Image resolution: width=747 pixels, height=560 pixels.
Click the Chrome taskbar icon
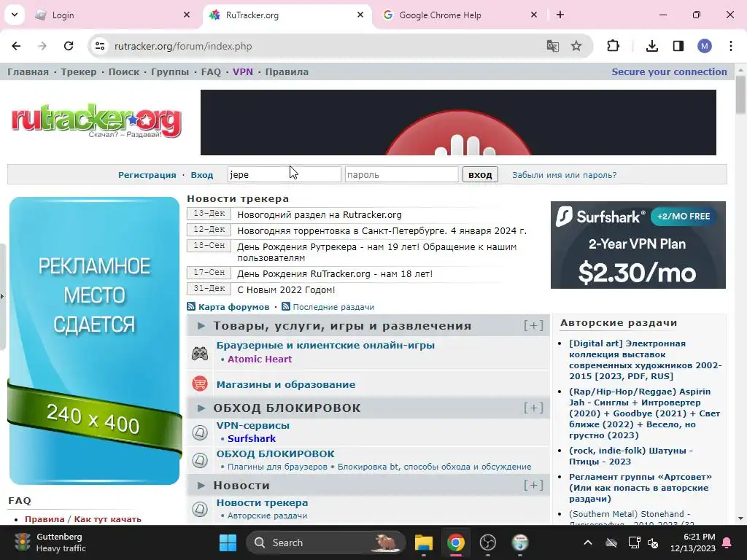point(456,542)
